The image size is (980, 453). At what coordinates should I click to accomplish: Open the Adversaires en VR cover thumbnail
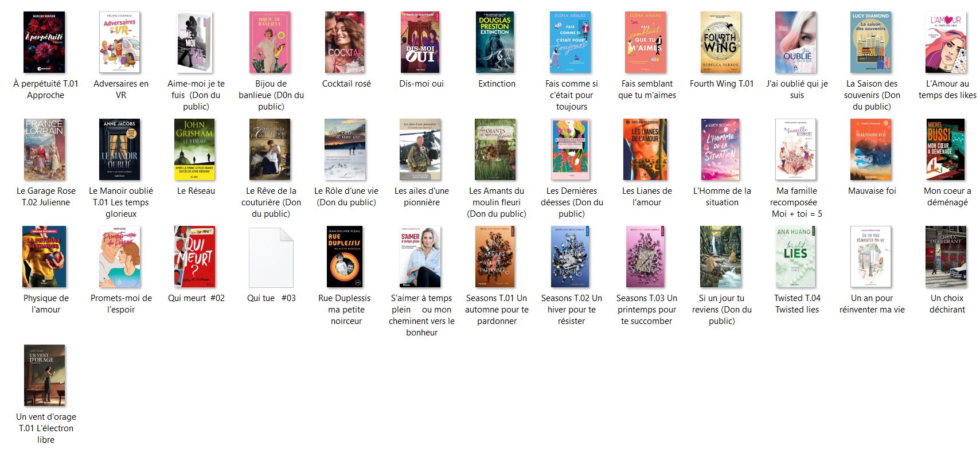(x=120, y=42)
